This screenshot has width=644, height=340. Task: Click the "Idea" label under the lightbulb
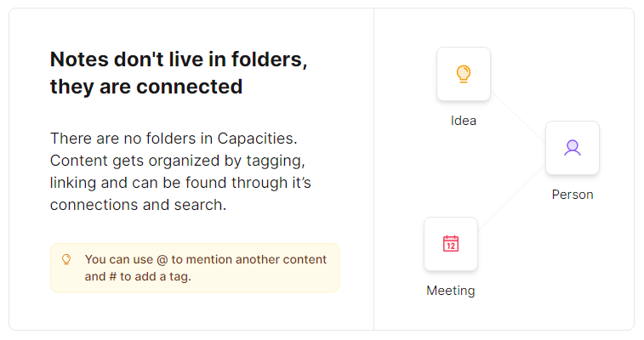click(464, 121)
